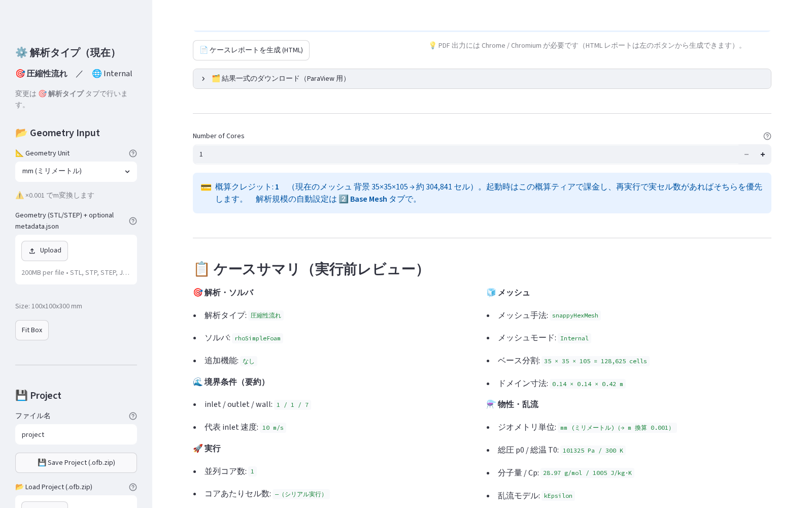
Task: Click the Fit Box button
Action: coord(32,330)
